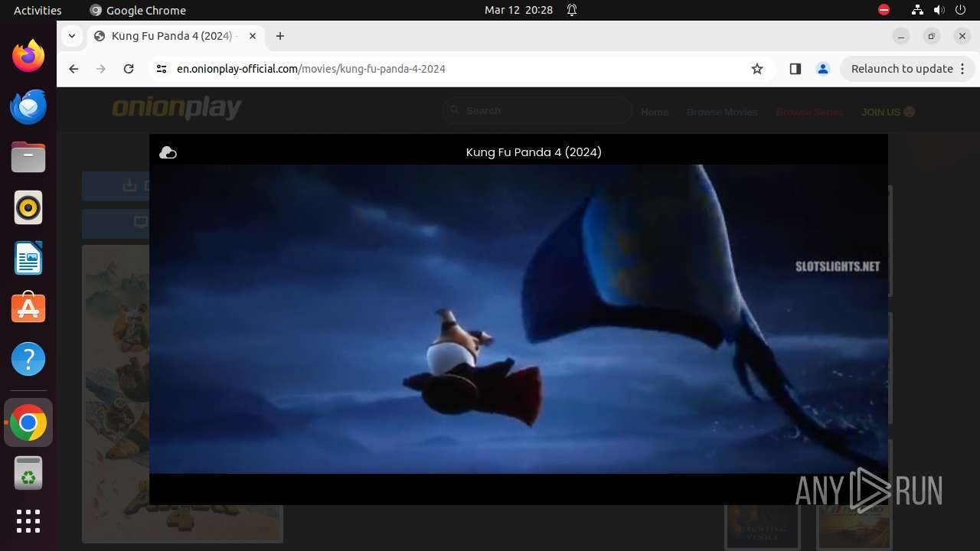This screenshot has width=980, height=551.
Task: Bookmark this page with star icon
Action: click(757, 69)
